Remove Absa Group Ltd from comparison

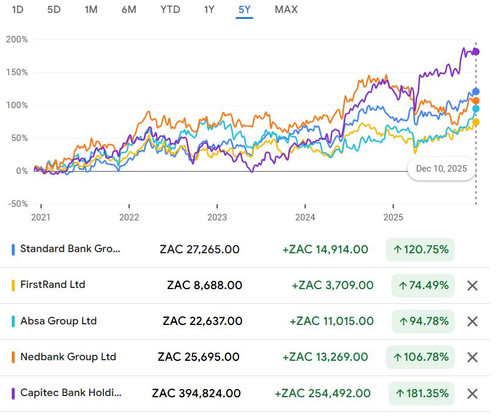(x=472, y=322)
